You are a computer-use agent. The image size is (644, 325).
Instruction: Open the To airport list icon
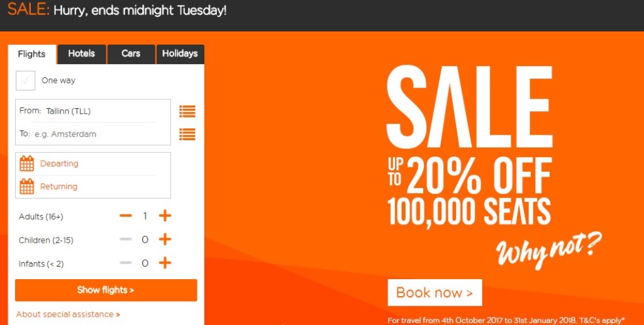187,134
